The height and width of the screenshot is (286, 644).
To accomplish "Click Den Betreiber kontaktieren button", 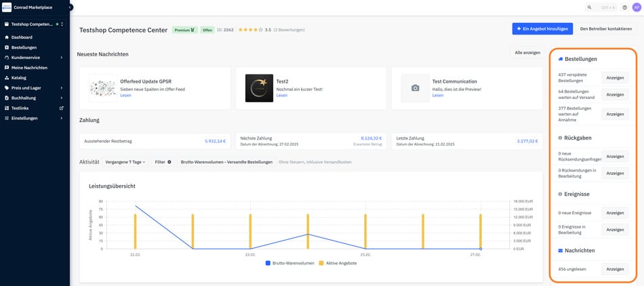I will [606, 28].
